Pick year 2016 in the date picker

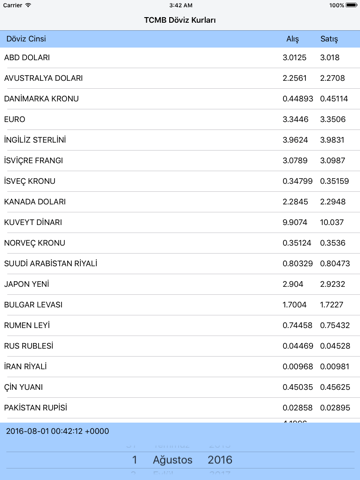[220, 460]
